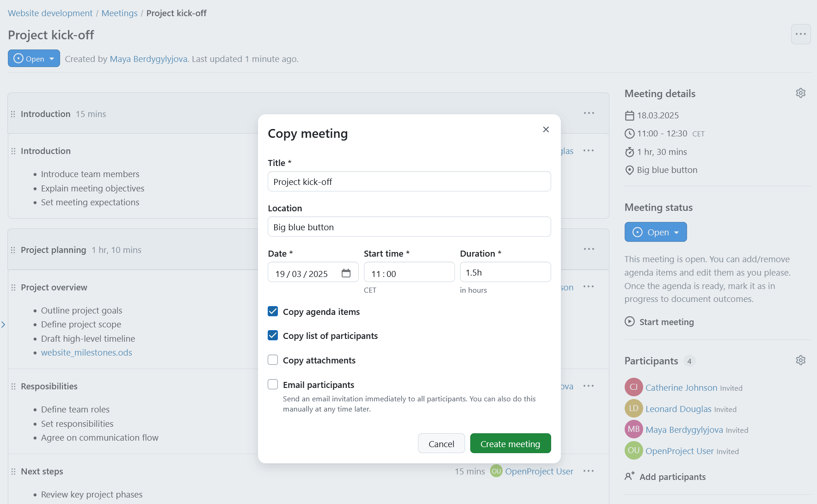Open the page-level three-dot menu top right
Image resolution: width=817 pixels, height=504 pixels.
point(801,34)
